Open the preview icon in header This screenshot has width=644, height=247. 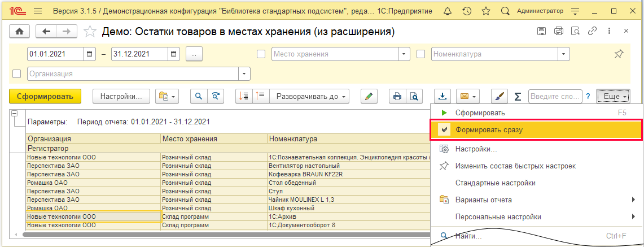coord(575,31)
